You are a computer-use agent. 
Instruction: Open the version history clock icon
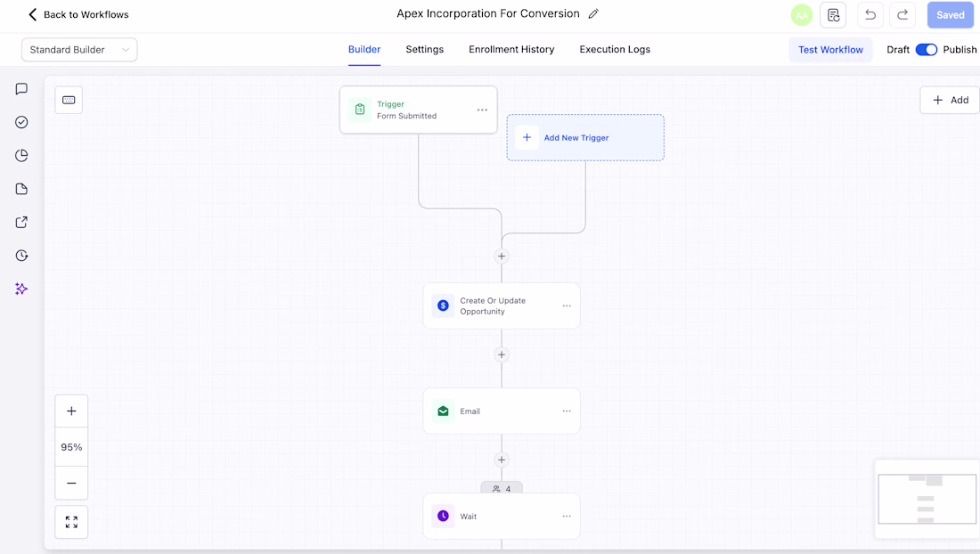[21, 256]
